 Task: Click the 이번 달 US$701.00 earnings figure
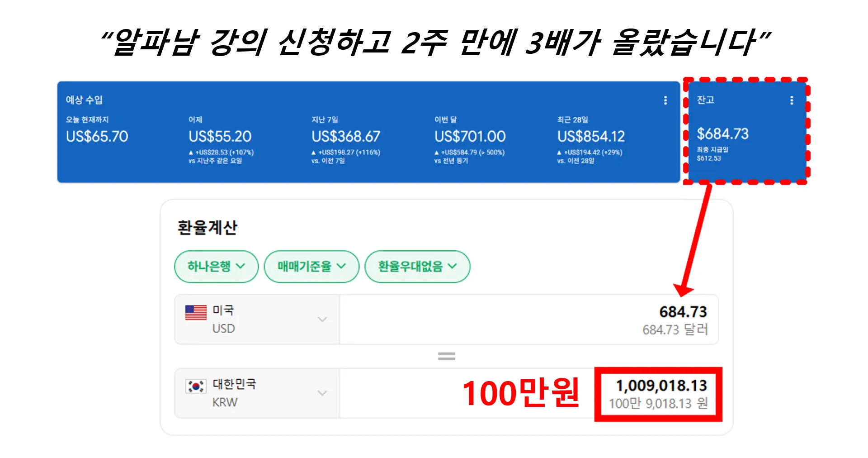tap(470, 137)
